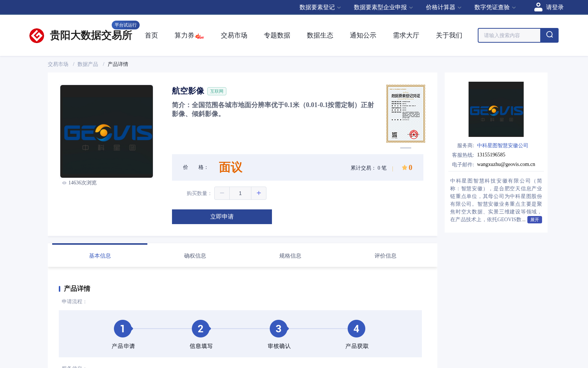Switch to the 确权信息 tab
The height and width of the screenshot is (368, 588).
tap(195, 255)
